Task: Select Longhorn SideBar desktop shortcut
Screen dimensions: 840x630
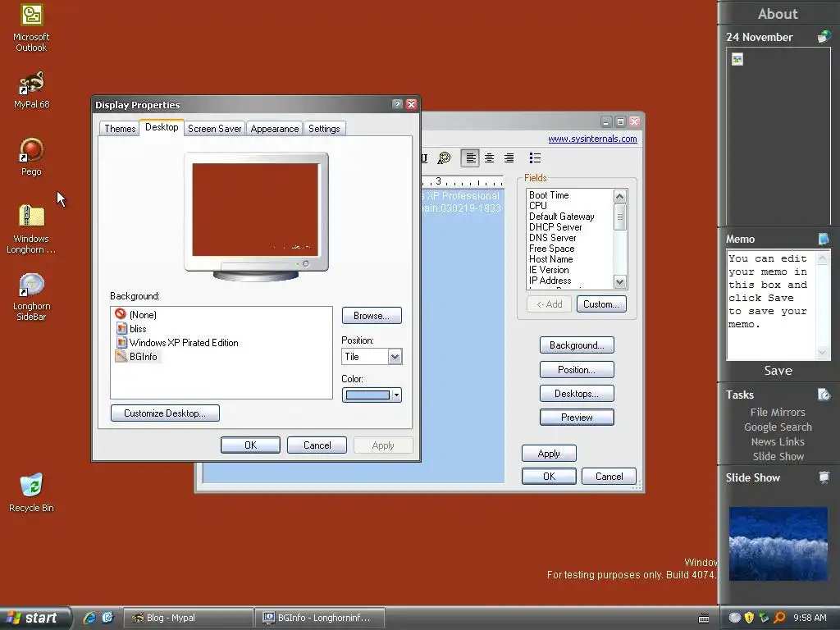Action: [31, 296]
